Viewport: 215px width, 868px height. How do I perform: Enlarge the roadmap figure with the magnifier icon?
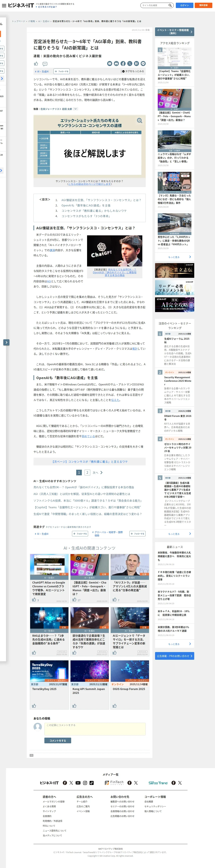139,120
